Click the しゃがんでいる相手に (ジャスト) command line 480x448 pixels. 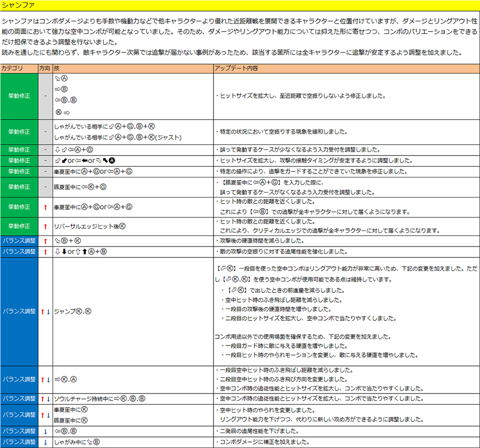pyautogui.click(x=117, y=137)
